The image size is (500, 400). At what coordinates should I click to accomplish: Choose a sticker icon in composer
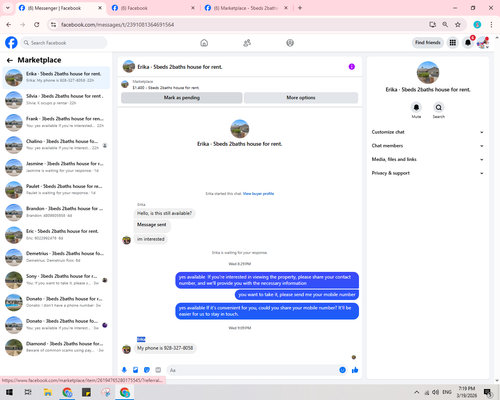click(x=147, y=370)
